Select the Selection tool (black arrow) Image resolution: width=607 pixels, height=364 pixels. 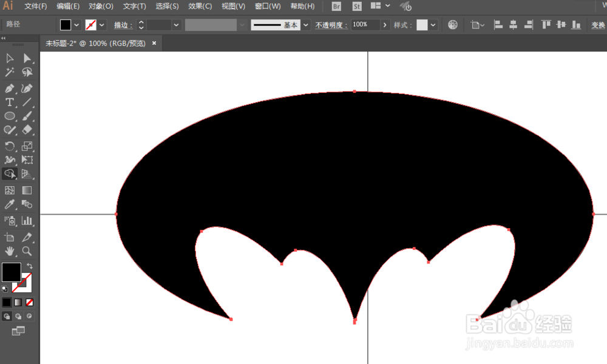(x=10, y=58)
